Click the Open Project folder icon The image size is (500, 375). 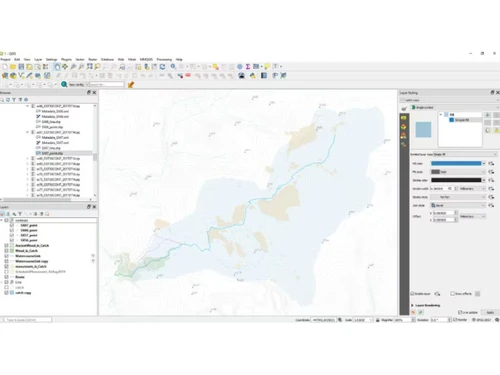click(13, 67)
